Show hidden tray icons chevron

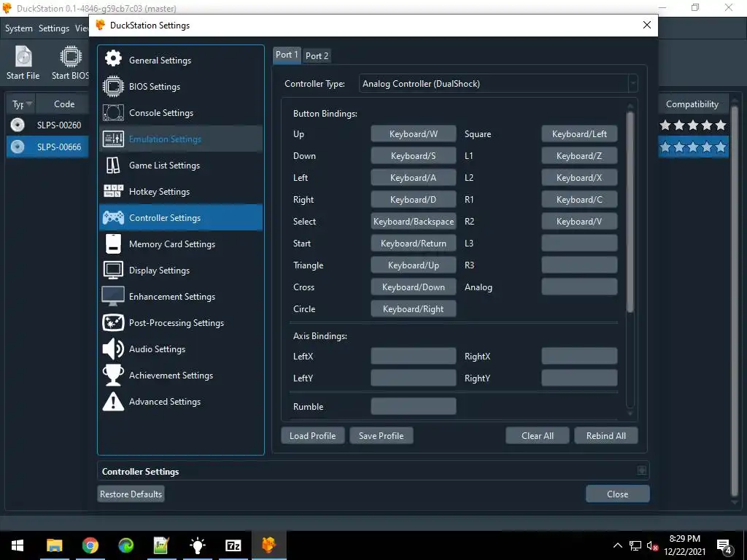[617, 545]
